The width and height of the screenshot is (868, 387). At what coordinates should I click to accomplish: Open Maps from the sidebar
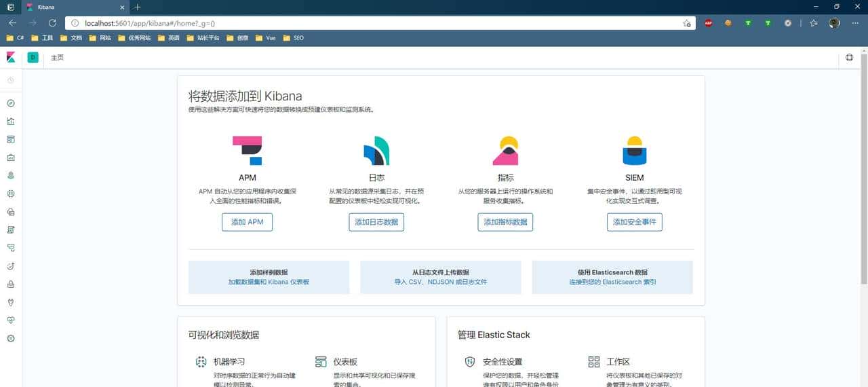pos(11,175)
